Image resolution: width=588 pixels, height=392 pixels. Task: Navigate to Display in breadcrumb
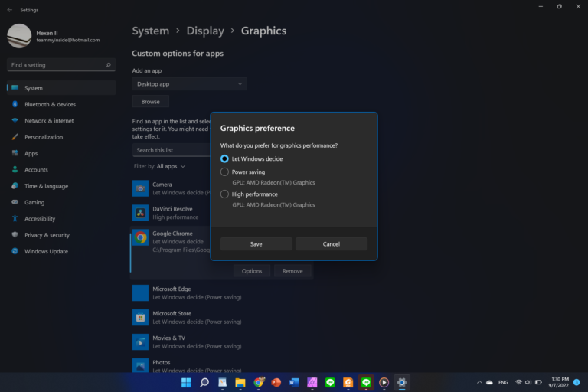(x=205, y=31)
